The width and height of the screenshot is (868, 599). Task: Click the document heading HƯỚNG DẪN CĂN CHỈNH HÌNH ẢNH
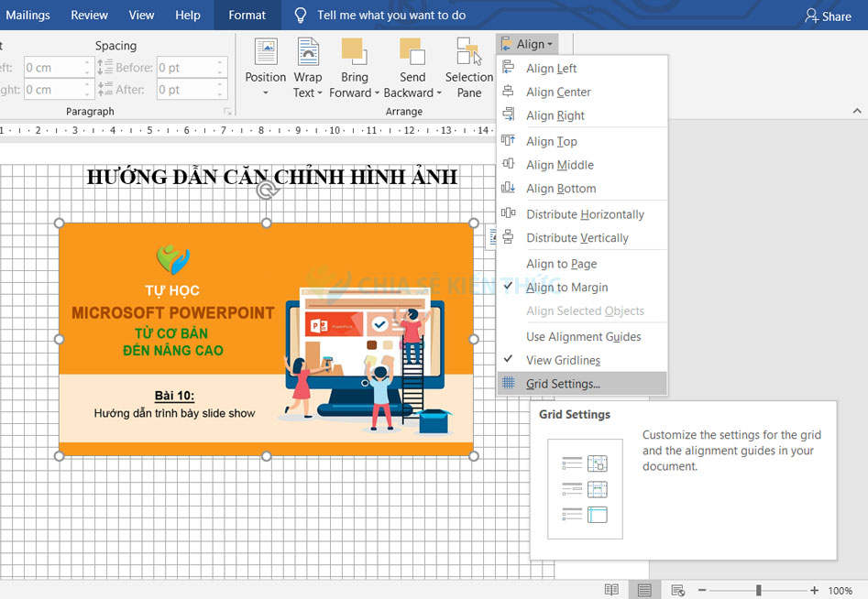[272, 177]
